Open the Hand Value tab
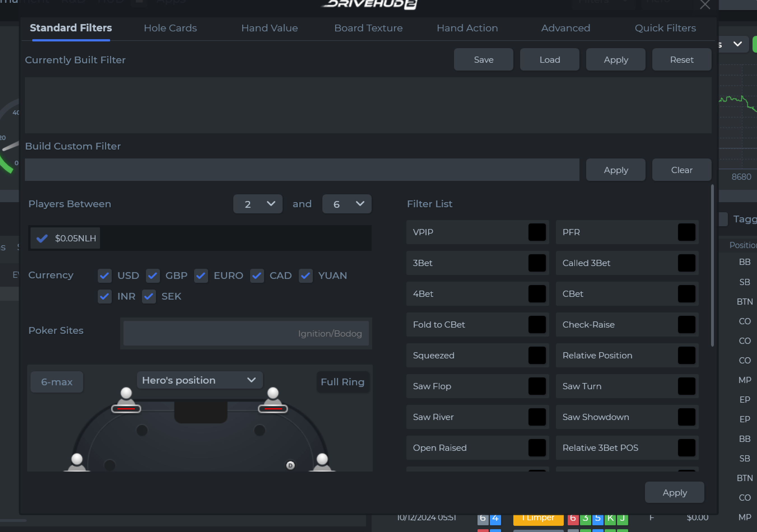Image resolution: width=757 pixels, height=532 pixels. tap(269, 28)
